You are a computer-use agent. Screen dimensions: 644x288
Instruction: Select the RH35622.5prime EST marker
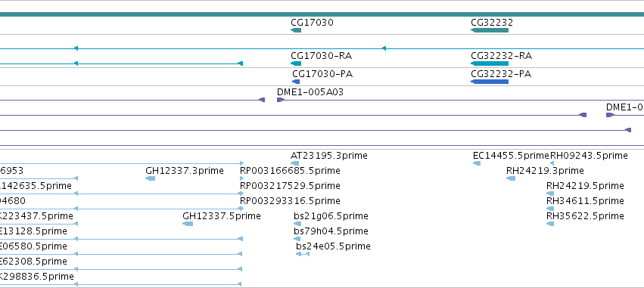coord(550,224)
